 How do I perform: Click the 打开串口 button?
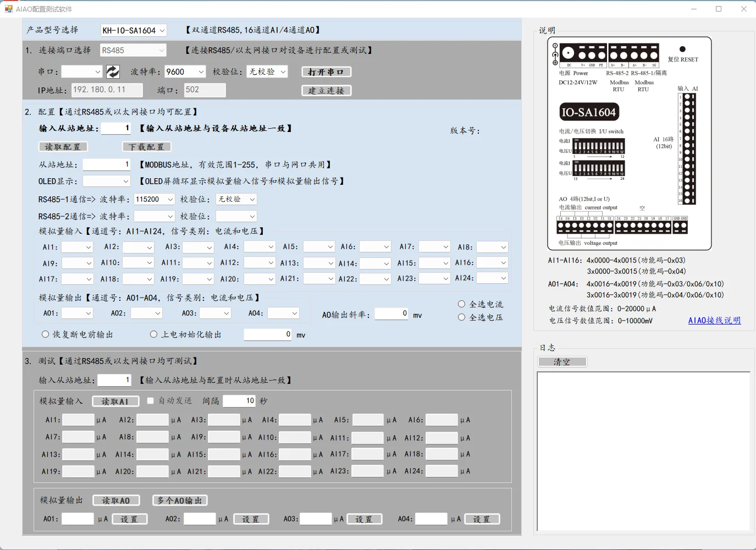(x=326, y=71)
